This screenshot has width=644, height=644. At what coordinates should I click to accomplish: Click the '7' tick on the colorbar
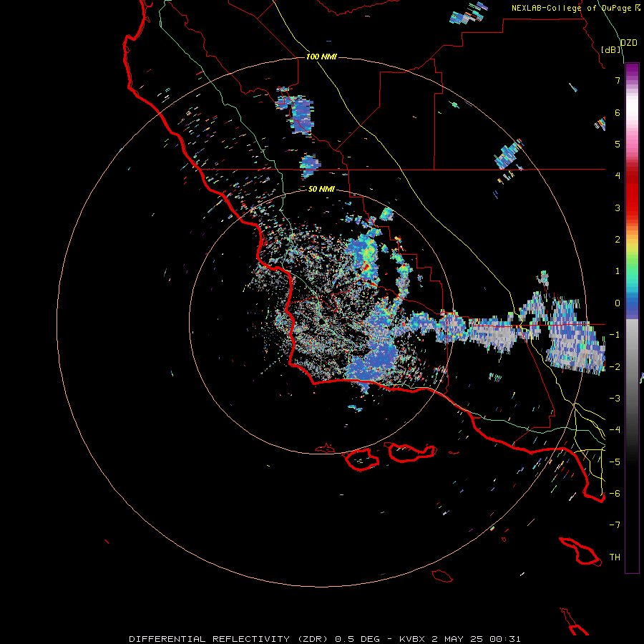pos(618,80)
